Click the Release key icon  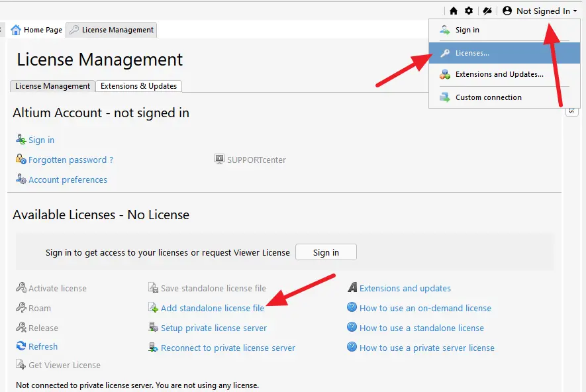coord(21,327)
